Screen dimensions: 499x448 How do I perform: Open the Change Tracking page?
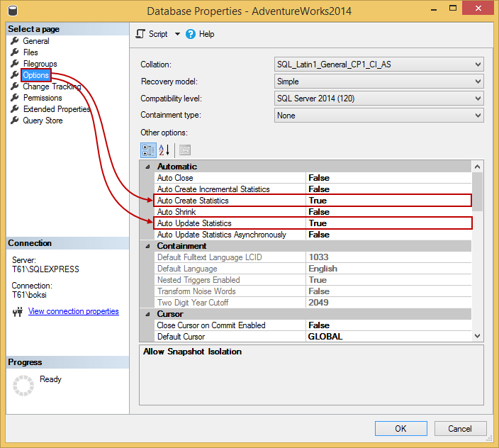pos(52,86)
